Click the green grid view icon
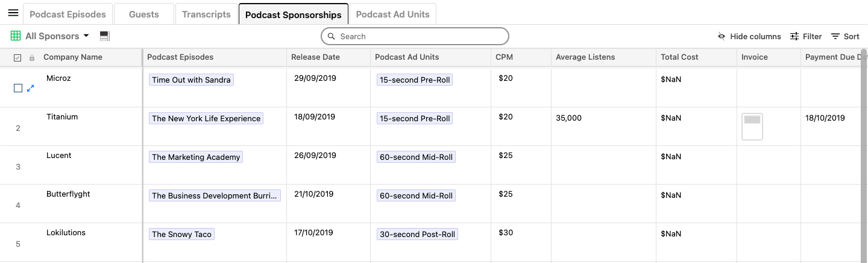Viewport: 868px width, 263px height. [16, 36]
